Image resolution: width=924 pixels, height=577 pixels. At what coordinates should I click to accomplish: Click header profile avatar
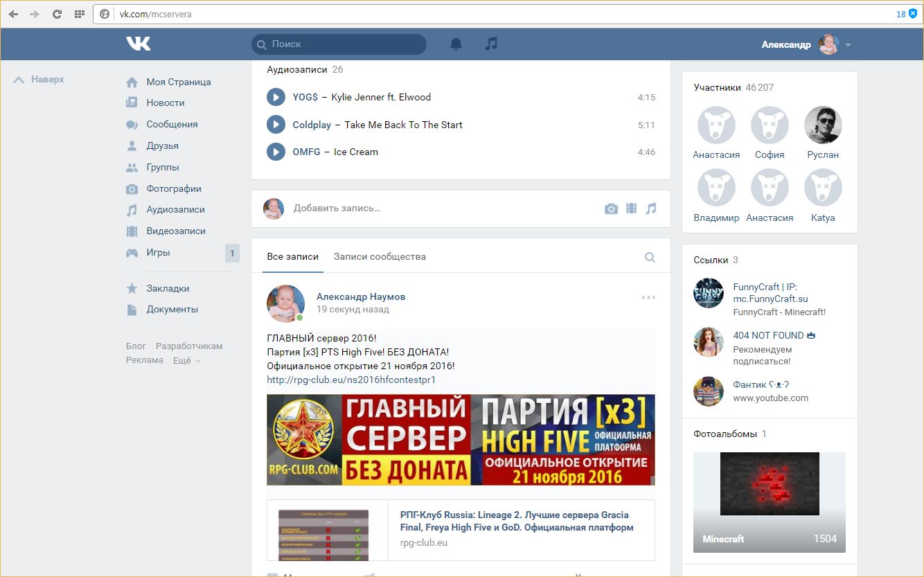(828, 44)
